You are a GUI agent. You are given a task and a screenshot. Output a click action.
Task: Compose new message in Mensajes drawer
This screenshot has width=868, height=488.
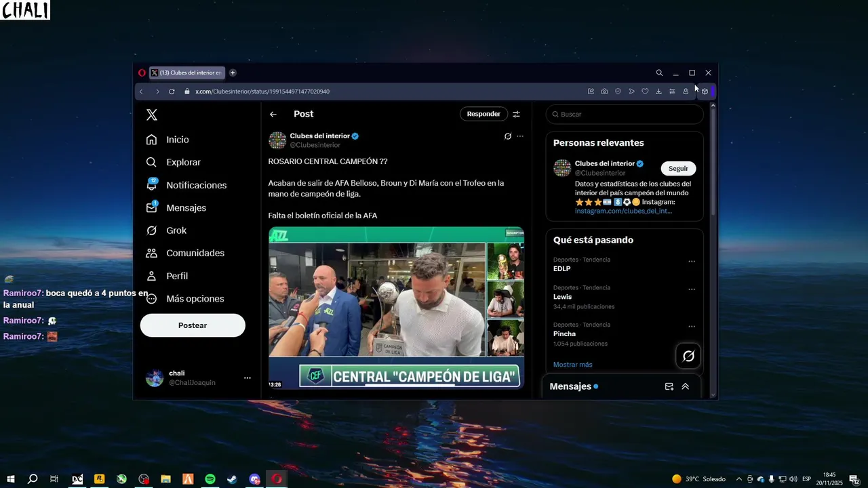(669, 386)
